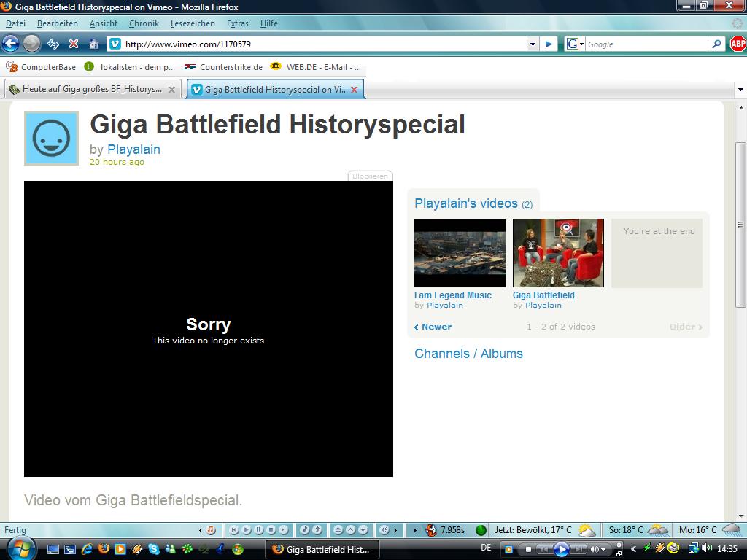
Task: Open the Datei menu
Action: tap(16, 23)
